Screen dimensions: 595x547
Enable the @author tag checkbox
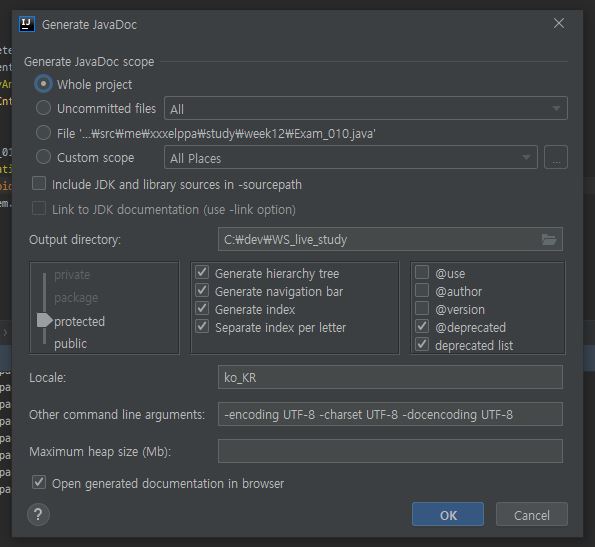[x=422, y=291]
